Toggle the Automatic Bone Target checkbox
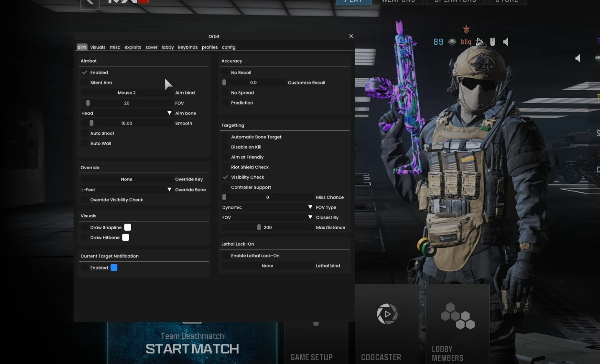Screen dimensions: 600x364 click(x=226, y=137)
